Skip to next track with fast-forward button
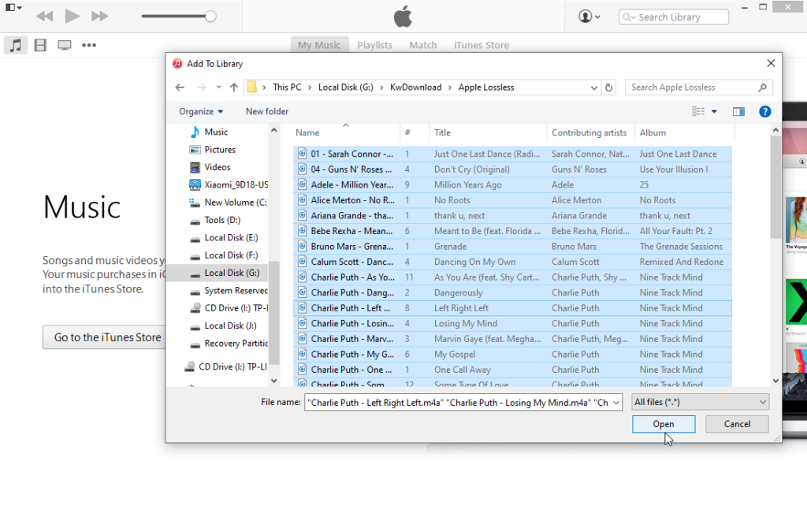The image size is (807, 532). pos(100,16)
